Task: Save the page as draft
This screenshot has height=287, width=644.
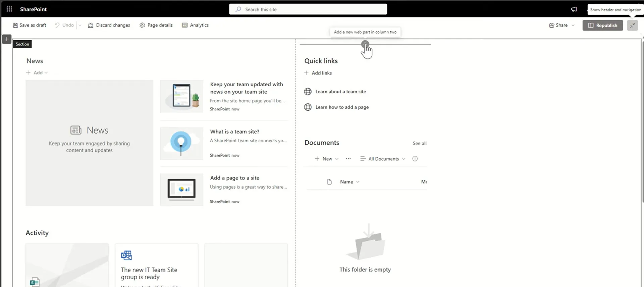Action: [30, 25]
